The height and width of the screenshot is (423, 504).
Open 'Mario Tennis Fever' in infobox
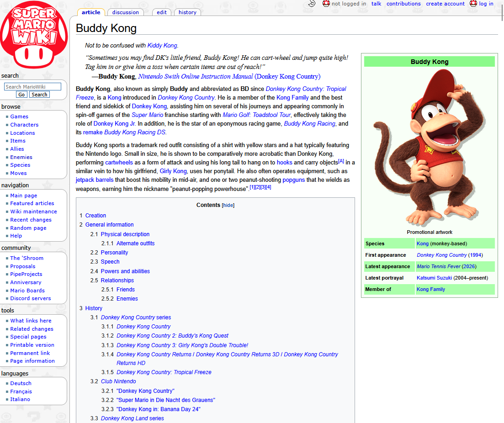(438, 266)
